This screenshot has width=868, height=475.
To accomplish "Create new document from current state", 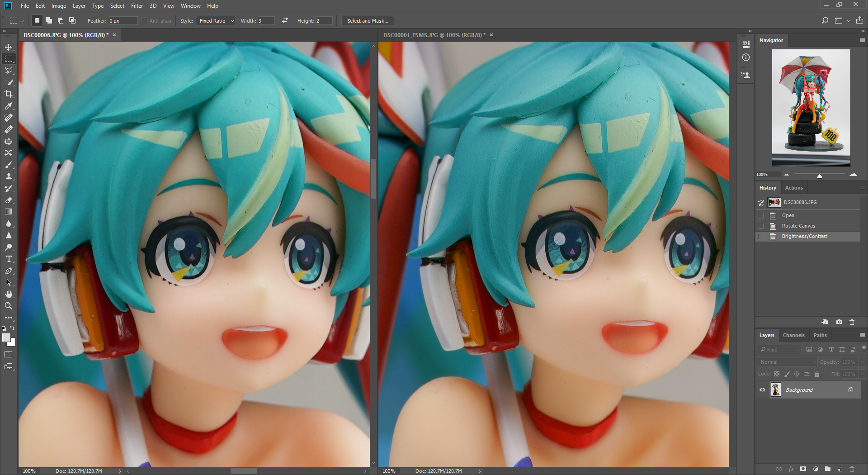I will coord(825,322).
